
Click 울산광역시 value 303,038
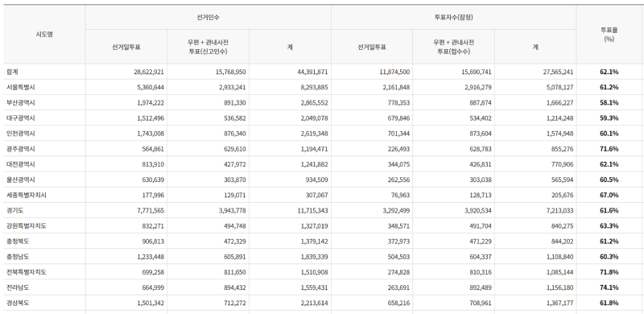click(x=480, y=180)
